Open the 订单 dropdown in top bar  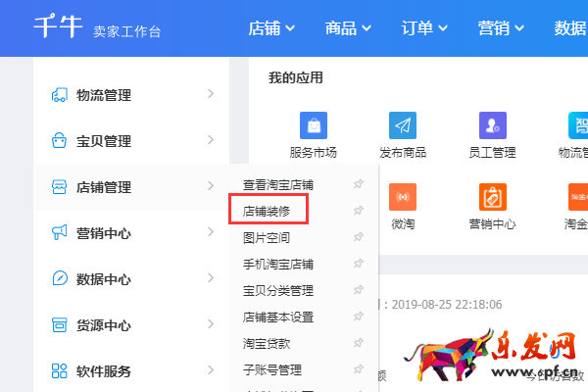coord(424,28)
